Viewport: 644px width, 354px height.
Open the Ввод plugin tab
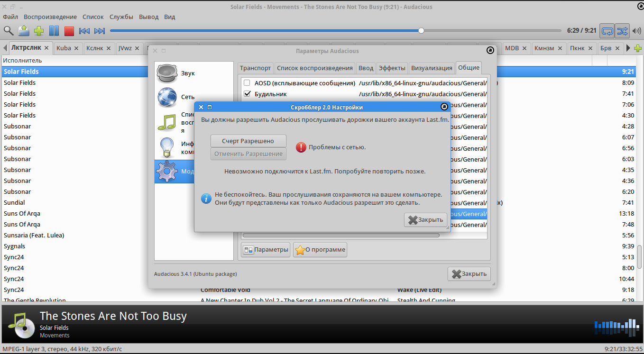pyautogui.click(x=366, y=68)
